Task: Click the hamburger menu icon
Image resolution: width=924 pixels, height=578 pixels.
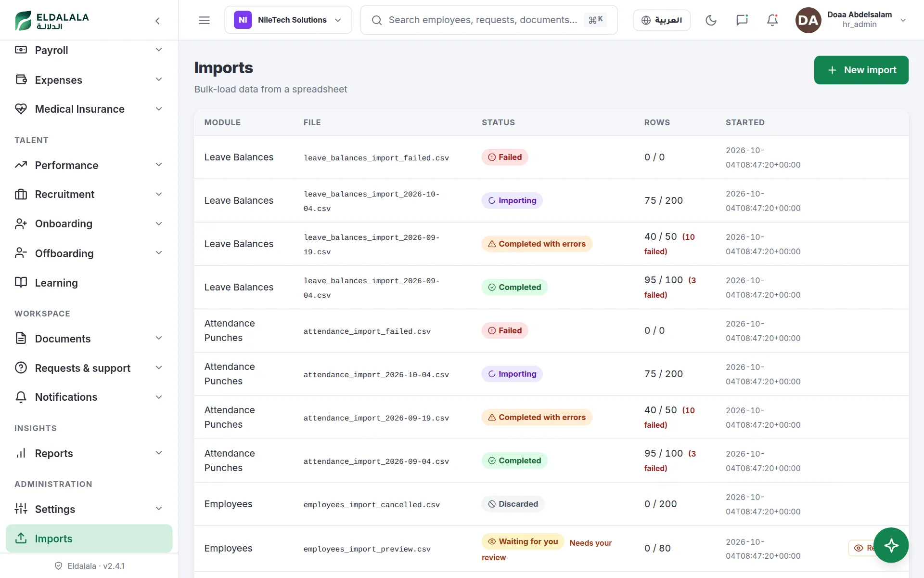Action: tap(204, 20)
